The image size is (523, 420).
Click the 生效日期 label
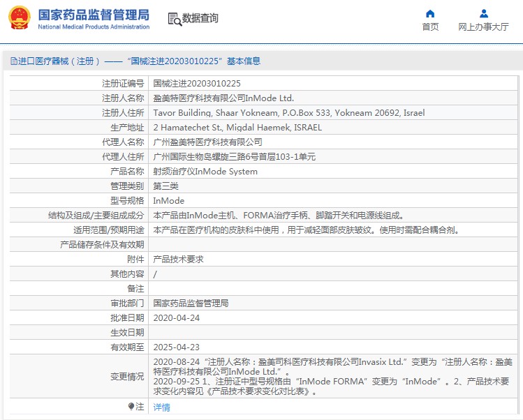127,333
